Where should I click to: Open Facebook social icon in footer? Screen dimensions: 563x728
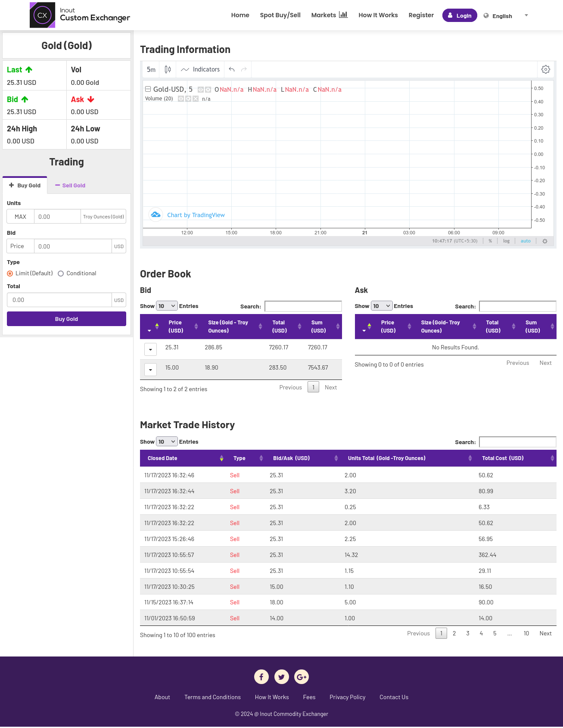(261, 677)
